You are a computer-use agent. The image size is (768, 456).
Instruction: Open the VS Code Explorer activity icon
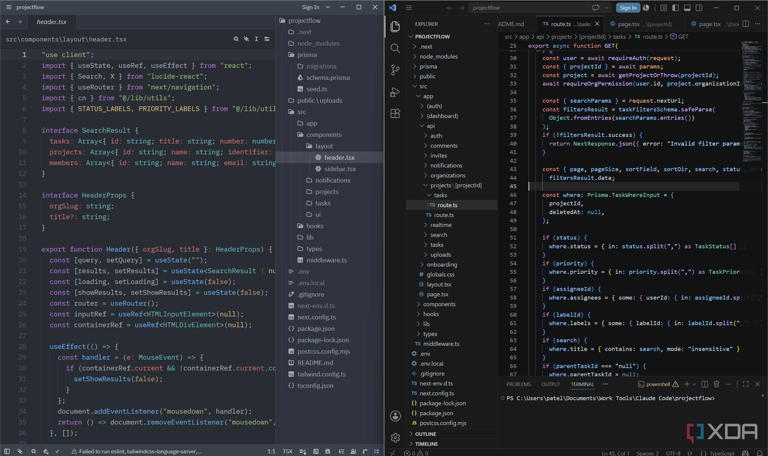[x=395, y=26]
